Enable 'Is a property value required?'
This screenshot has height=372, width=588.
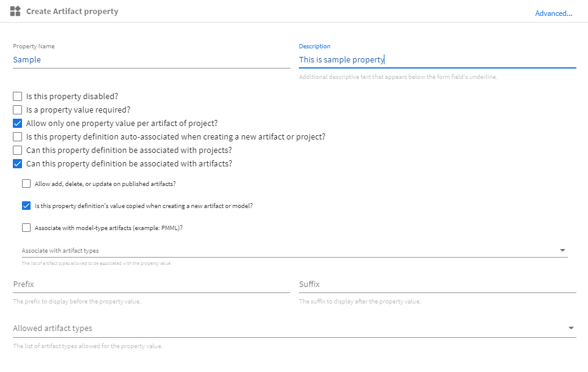[18, 110]
